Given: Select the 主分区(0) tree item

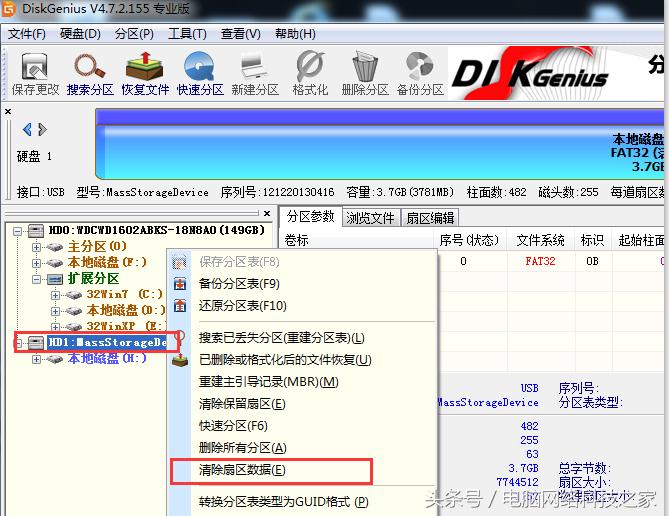Looking at the screenshot, I should coord(97,247).
